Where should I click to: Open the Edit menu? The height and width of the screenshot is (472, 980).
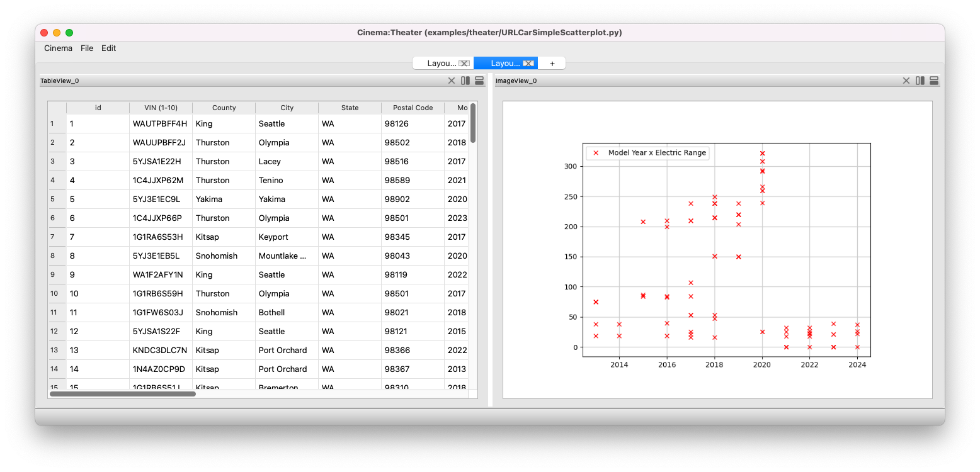click(x=109, y=48)
